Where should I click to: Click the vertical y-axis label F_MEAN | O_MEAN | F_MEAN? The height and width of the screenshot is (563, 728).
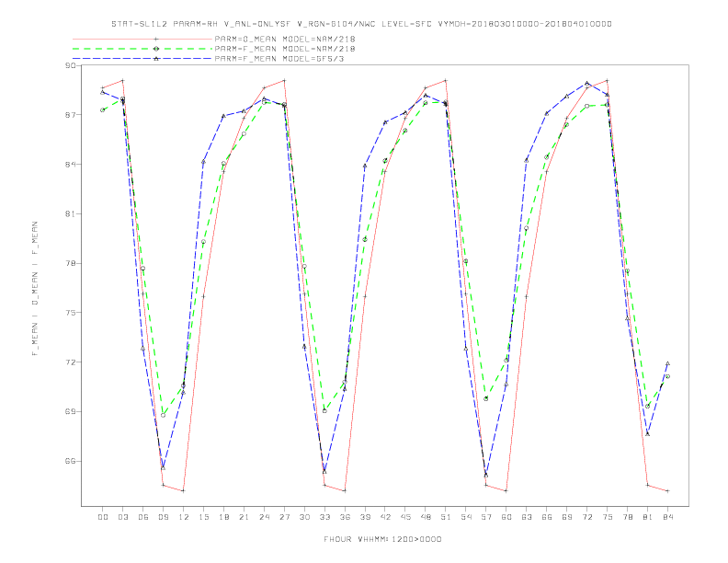tap(35, 289)
